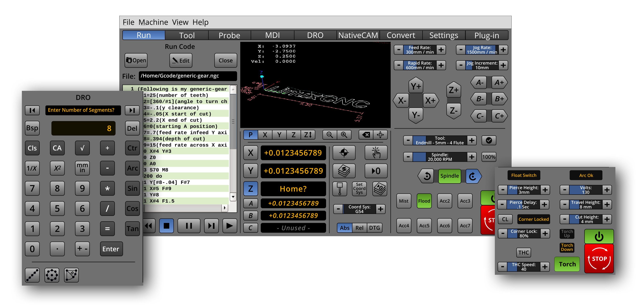Click the pan view crosshair icon
This screenshot has width=644, height=306.
click(380, 135)
